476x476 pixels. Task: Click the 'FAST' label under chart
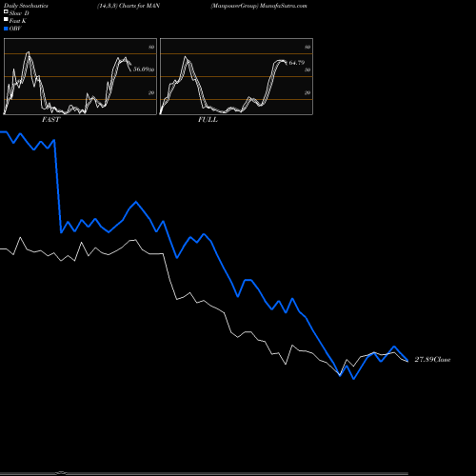50,120
